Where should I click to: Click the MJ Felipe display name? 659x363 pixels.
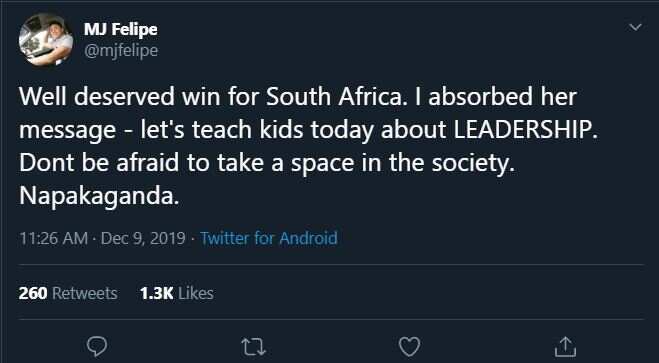(x=121, y=29)
